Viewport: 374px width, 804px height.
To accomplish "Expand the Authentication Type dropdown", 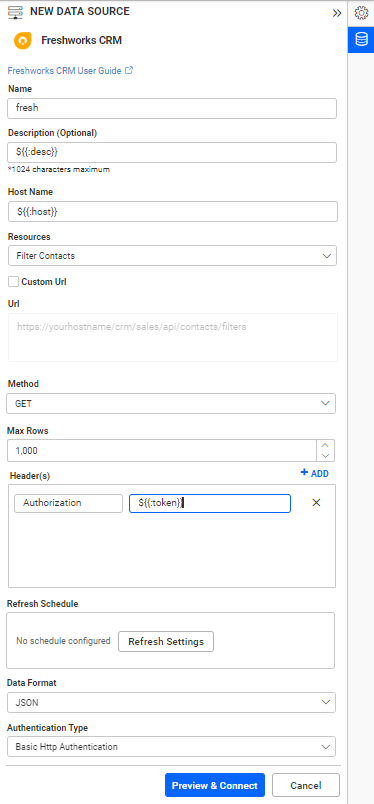I will (171, 747).
